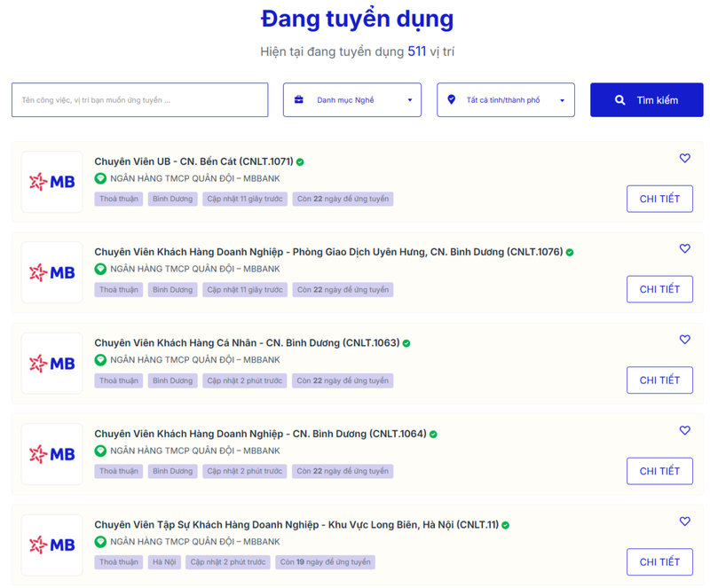Click MB logo of CNLT.1063 listing
The width and height of the screenshot is (710, 588).
pyautogui.click(x=52, y=364)
